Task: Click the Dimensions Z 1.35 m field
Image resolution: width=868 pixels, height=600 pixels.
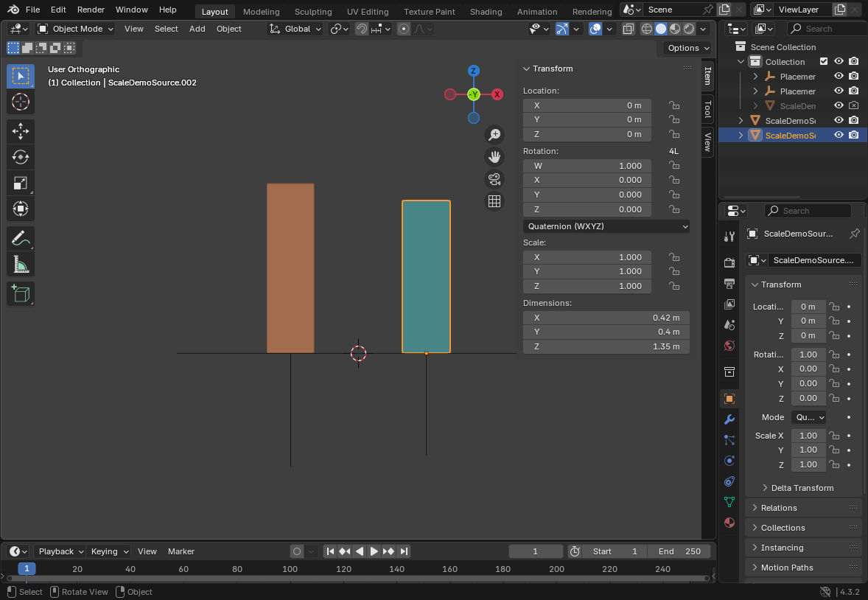Action: 606,346
